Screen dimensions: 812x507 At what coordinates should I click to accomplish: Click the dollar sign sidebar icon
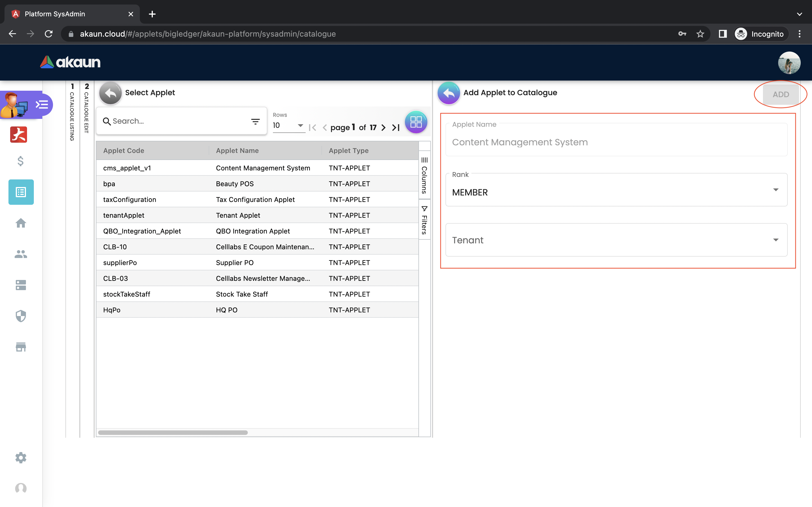click(21, 161)
